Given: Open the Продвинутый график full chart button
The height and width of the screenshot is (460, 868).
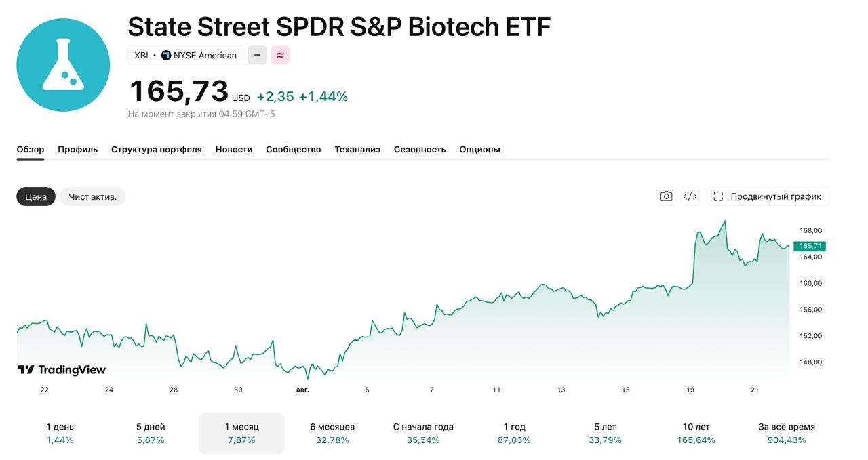Looking at the screenshot, I should click(768, 196).
